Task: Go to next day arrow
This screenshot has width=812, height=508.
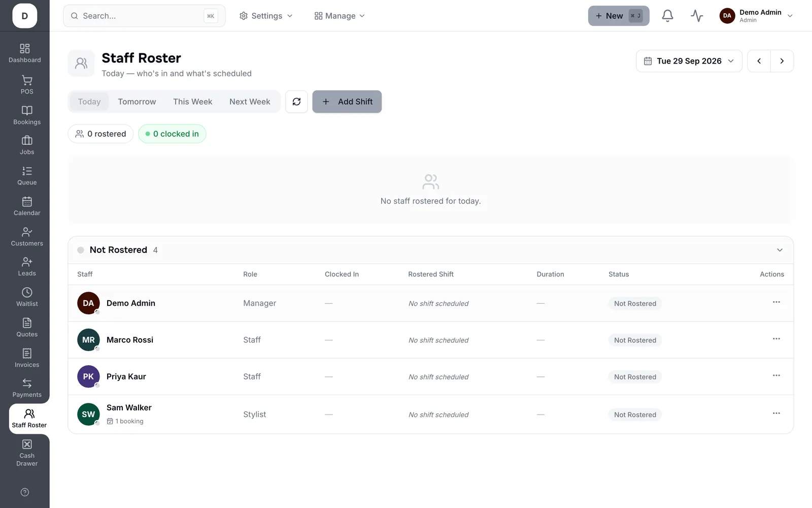Action: tap(782, 61)
